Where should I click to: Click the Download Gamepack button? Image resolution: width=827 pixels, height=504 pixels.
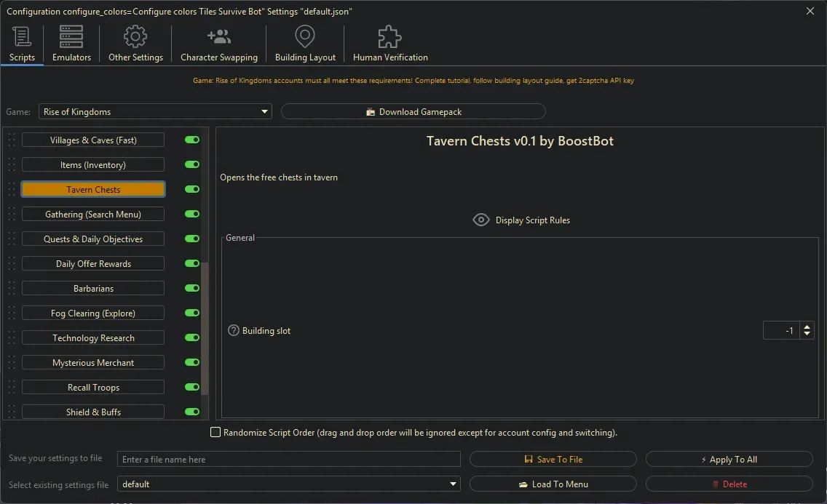(413, 111)
